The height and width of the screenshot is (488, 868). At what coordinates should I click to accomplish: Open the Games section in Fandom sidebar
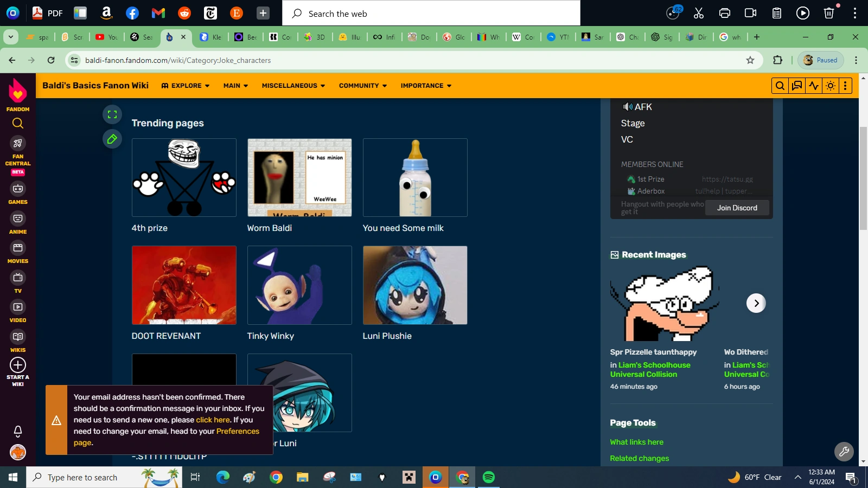(18, 193)
